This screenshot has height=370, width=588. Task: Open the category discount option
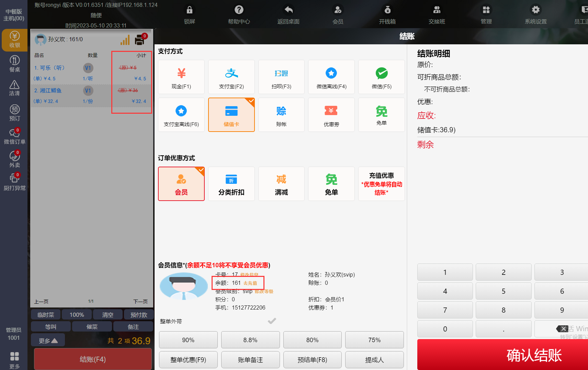coord(231,184)
